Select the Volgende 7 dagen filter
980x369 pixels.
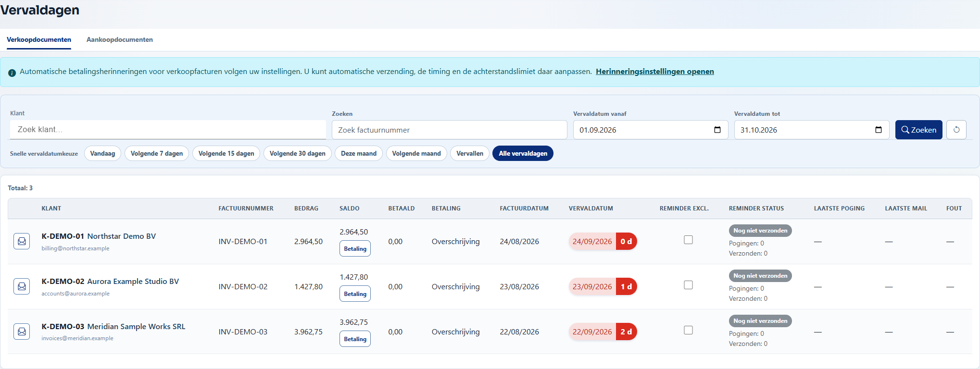pyautogui.click(x=157, y=153)
